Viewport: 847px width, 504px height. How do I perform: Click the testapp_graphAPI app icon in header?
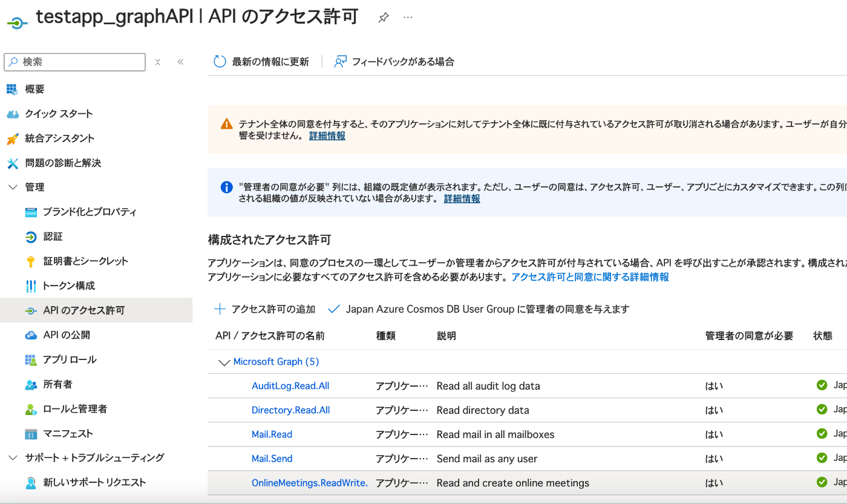(x=17, y=22)
